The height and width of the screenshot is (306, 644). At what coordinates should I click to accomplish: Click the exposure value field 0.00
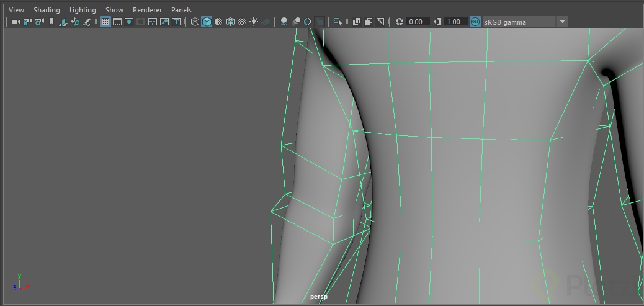(x=418, y=22)
